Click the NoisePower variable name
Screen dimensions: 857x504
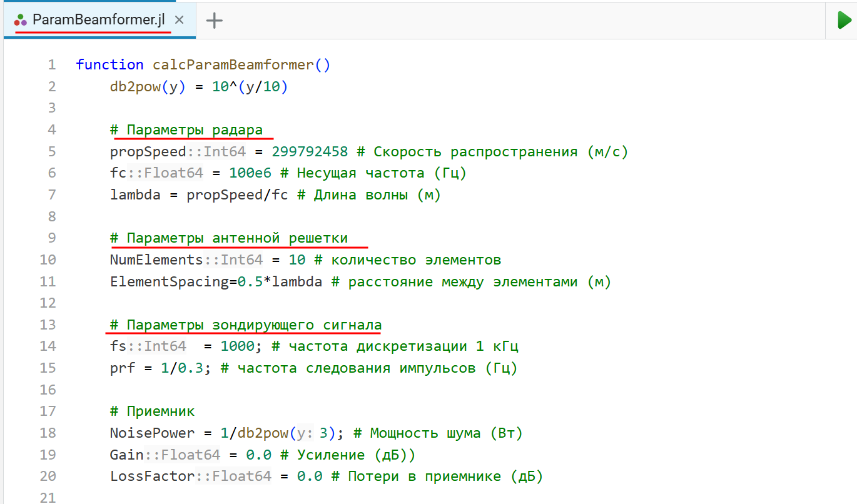[152, 433]
